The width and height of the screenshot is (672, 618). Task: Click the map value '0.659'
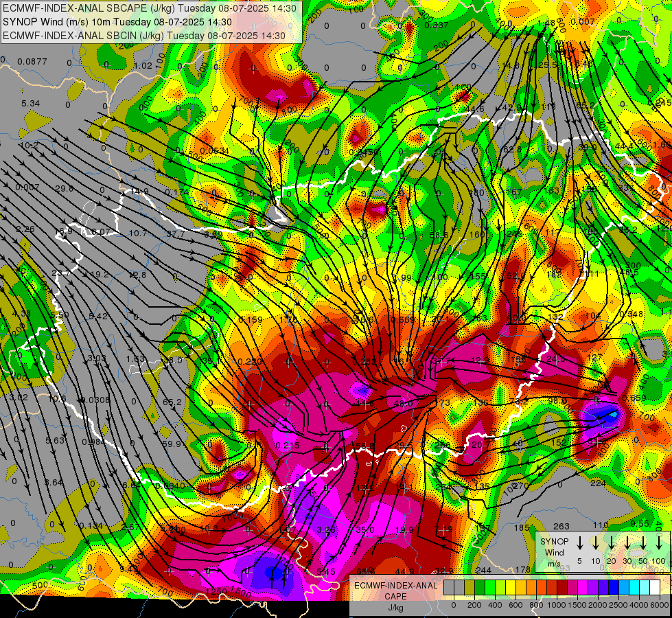[634, 398]
